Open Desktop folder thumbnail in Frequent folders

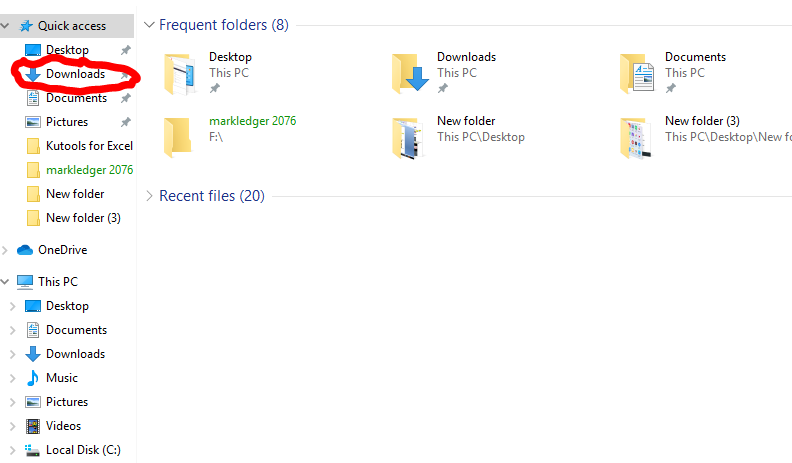[180, 74]
